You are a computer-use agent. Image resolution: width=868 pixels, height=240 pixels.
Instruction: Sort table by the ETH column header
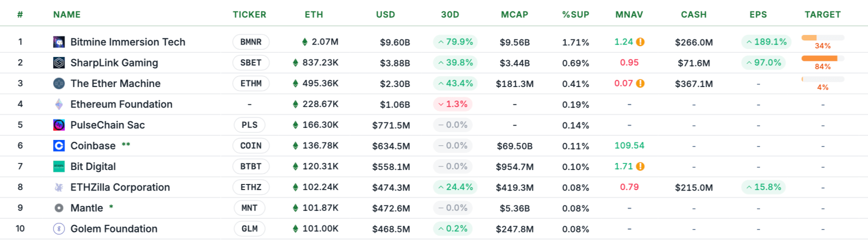click(314, 14)
